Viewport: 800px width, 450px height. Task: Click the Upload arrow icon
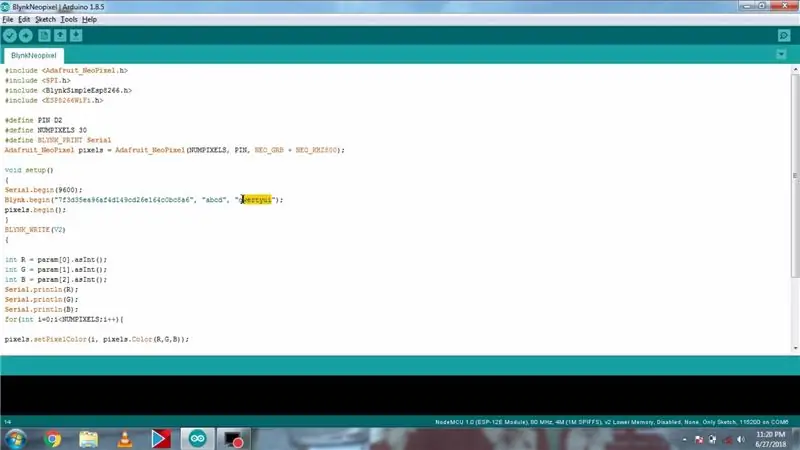[x=26, y=36]
